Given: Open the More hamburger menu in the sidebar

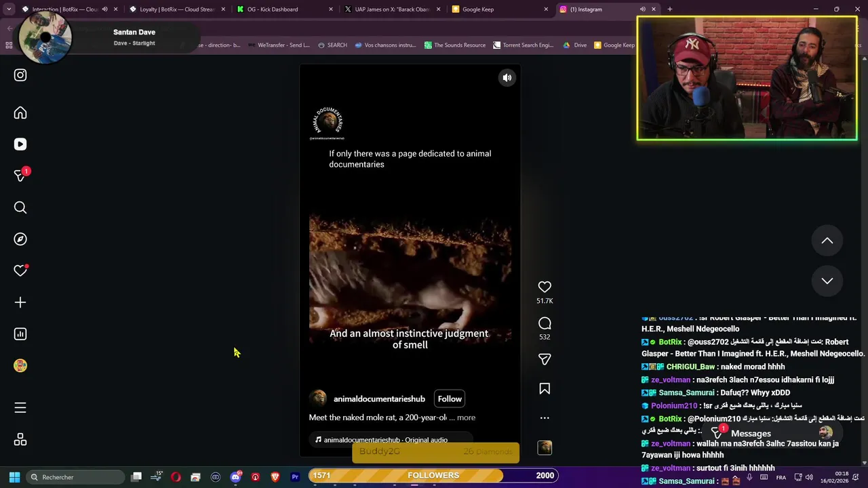Looking at the screenshot, I should click(20, 407).
